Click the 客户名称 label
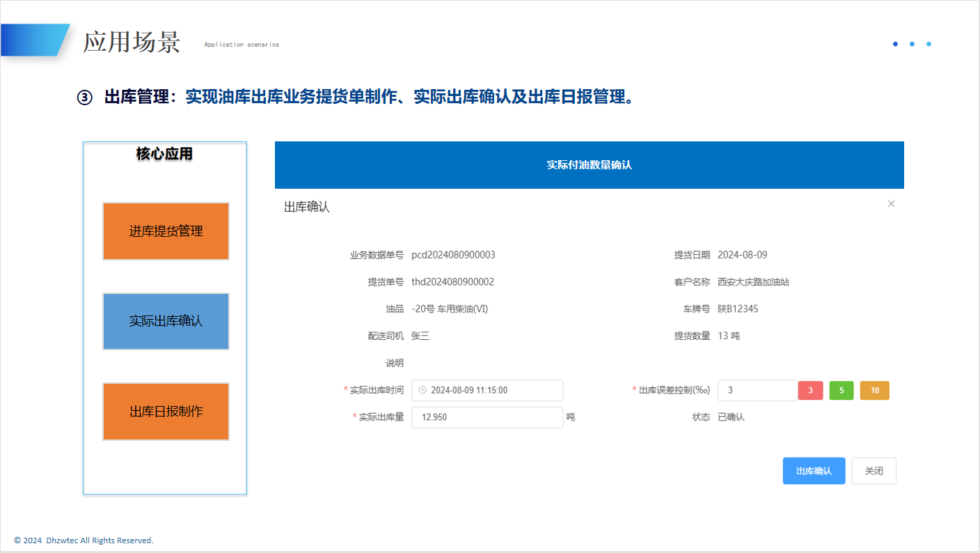Viewport: 980px width, 553px height. [x=692, y=282]
